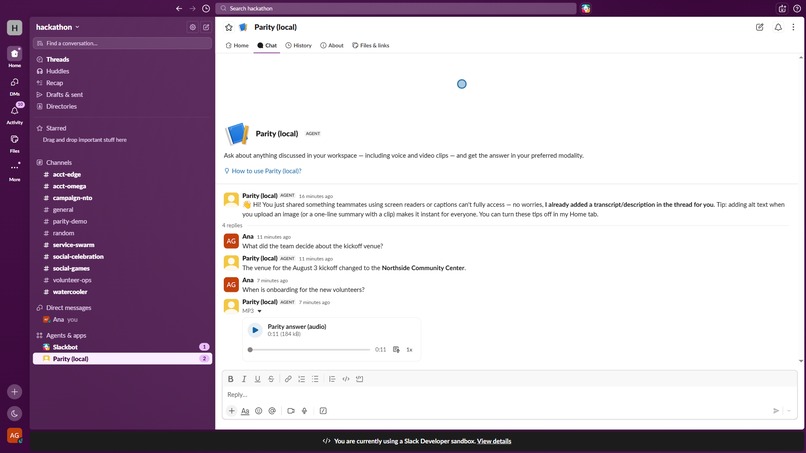This screenshot has height=453, width=806.
Task: Toggle inline code formatting
Action: [x=346, y=379]
